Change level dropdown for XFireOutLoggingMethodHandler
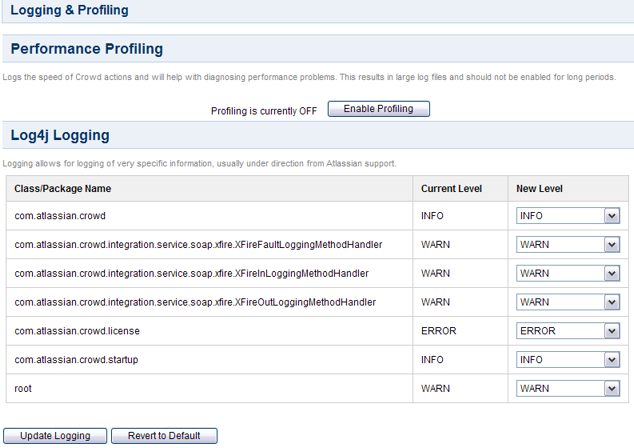 pyautogui.click(x=568, y=302)
